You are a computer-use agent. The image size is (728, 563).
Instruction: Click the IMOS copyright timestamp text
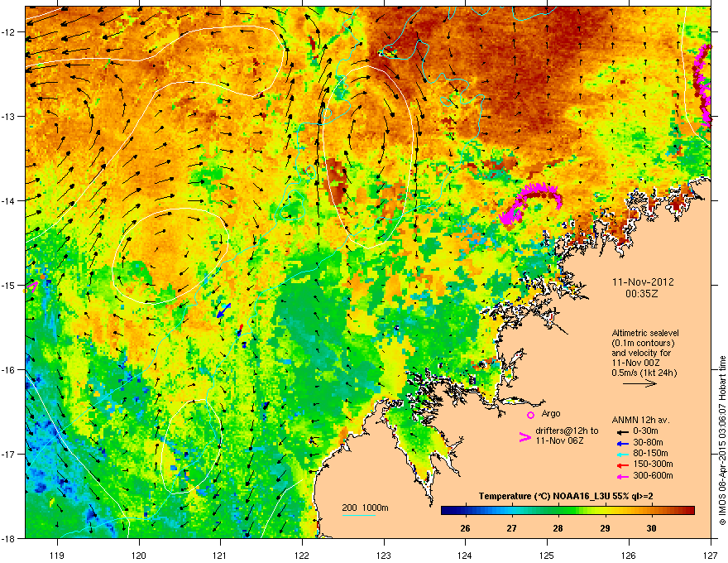[x=722, y=440]
